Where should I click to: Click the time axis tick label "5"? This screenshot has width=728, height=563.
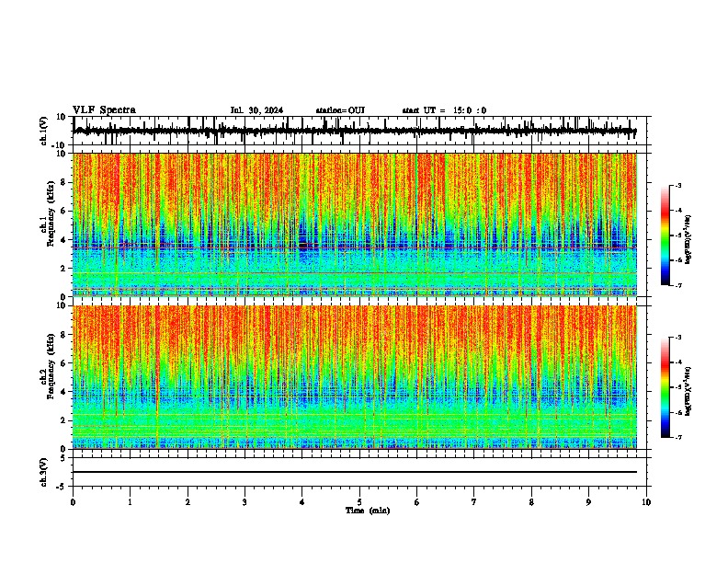359,502
